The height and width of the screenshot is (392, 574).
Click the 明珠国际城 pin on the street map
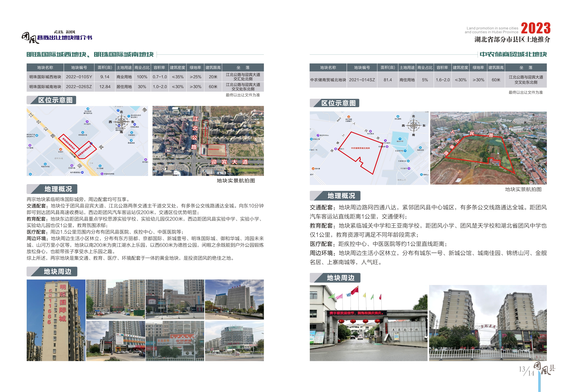tap(83, 133)
